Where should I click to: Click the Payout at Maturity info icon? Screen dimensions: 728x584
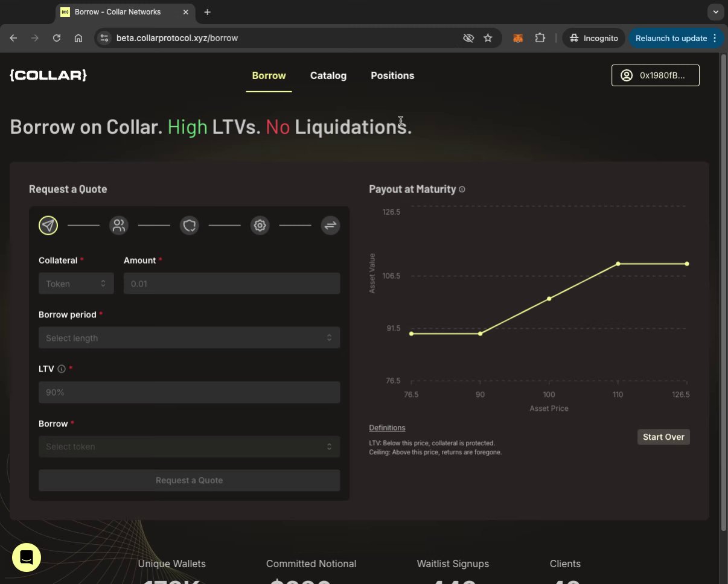click(462, 189)
